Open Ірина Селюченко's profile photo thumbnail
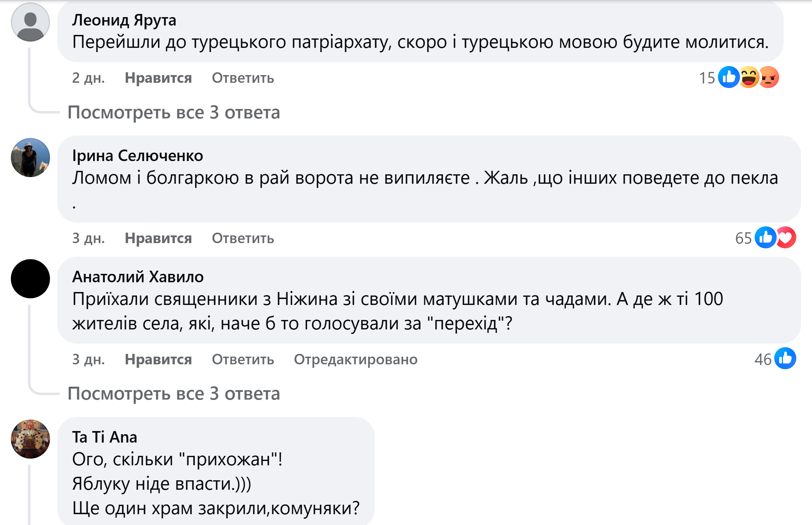 [30, 158]
